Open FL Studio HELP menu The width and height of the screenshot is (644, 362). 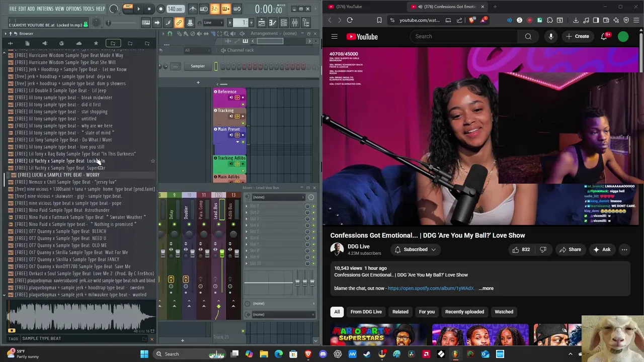pyautogui.click(x=100, y=9)
